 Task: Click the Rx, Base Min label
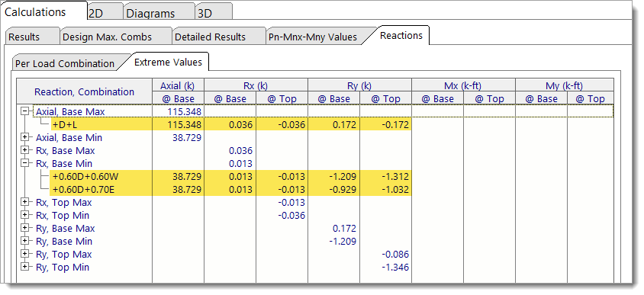tap(64, 164)
